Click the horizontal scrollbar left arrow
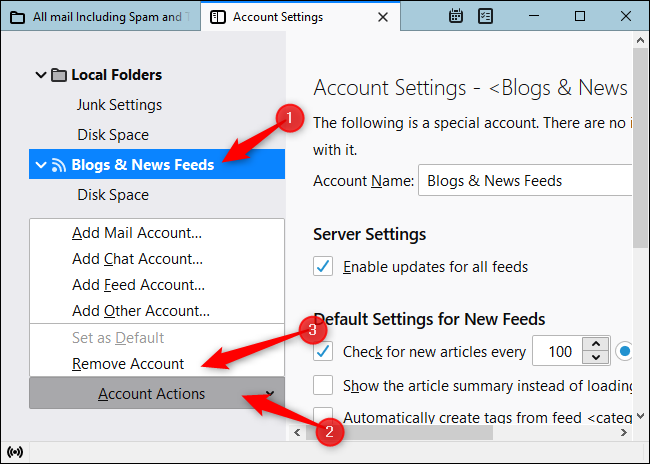 tap(297, 433)
